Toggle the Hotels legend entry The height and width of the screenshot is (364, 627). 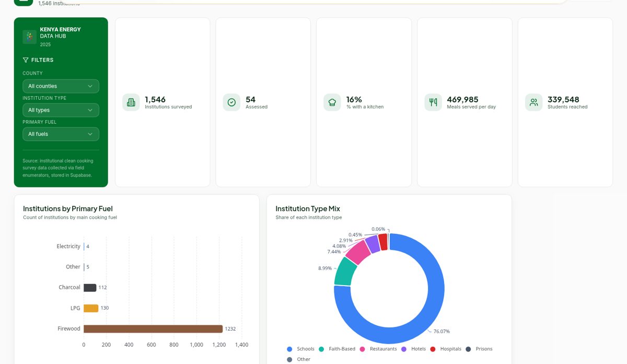pyautogui.click(x=413, y=349)
